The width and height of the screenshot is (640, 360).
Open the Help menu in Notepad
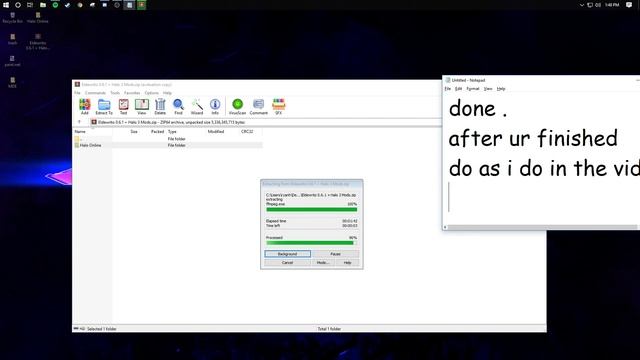coord(501,89)
